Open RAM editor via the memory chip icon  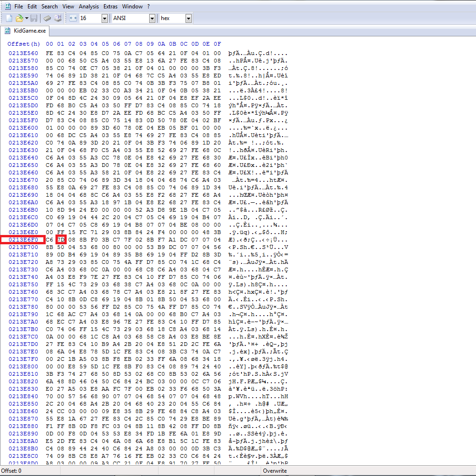[47, 18]
